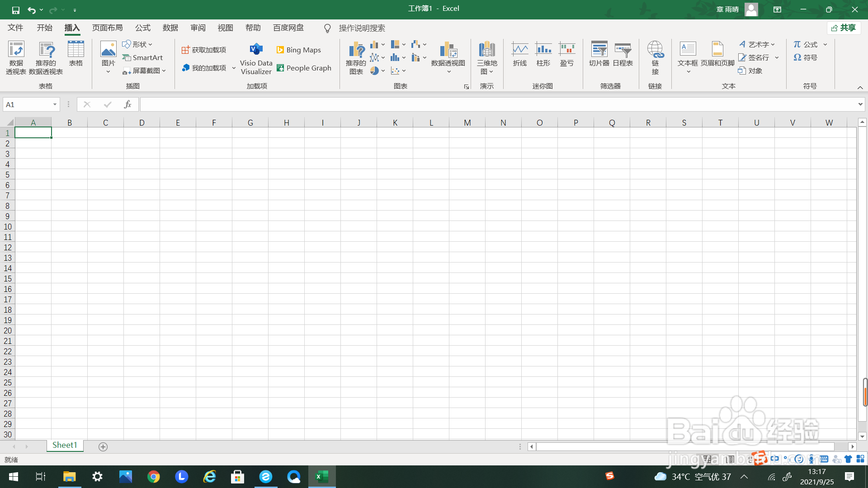
Task: Expand the formula bar chevron
Action: [860, 104]
